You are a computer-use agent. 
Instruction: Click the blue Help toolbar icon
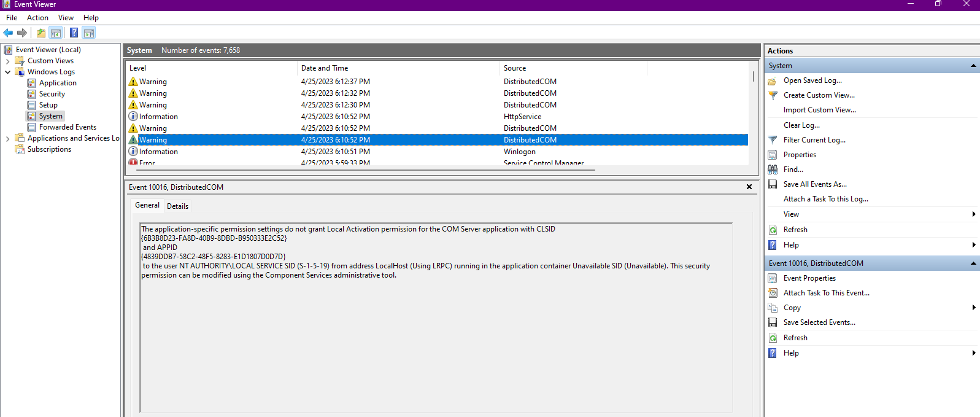[x=74, y=33]
